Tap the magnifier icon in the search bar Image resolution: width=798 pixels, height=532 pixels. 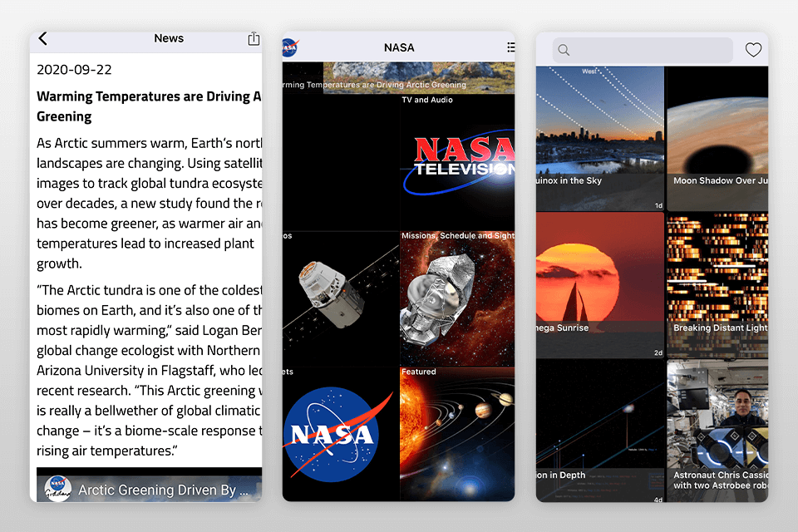(x=564, y=50)
